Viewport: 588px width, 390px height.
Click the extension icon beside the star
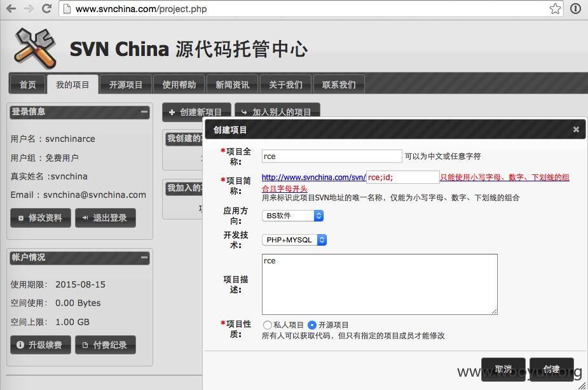point(576,9)
